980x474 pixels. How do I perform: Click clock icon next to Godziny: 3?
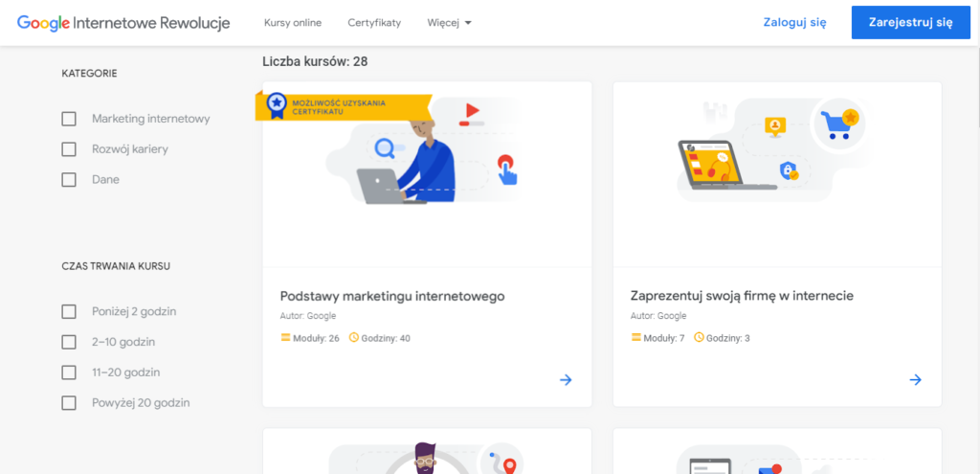[x=699, y=338]
